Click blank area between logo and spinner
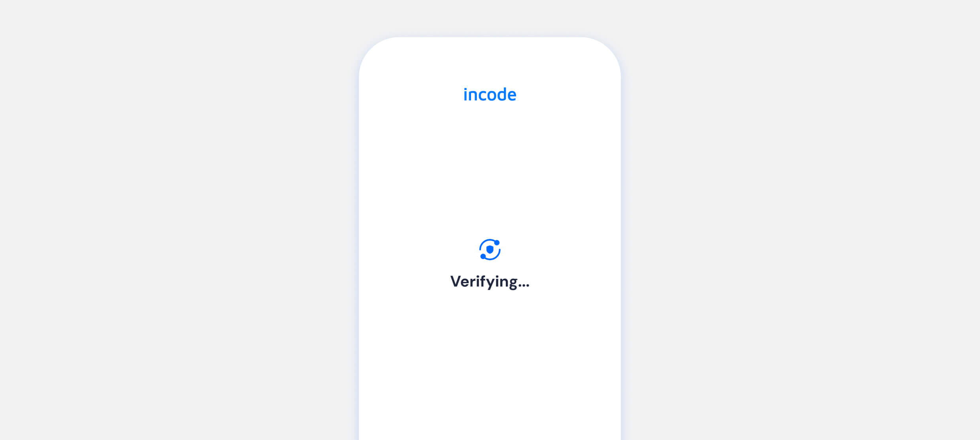This screenshot has width=980, height=440. click(x=490, y=170)
